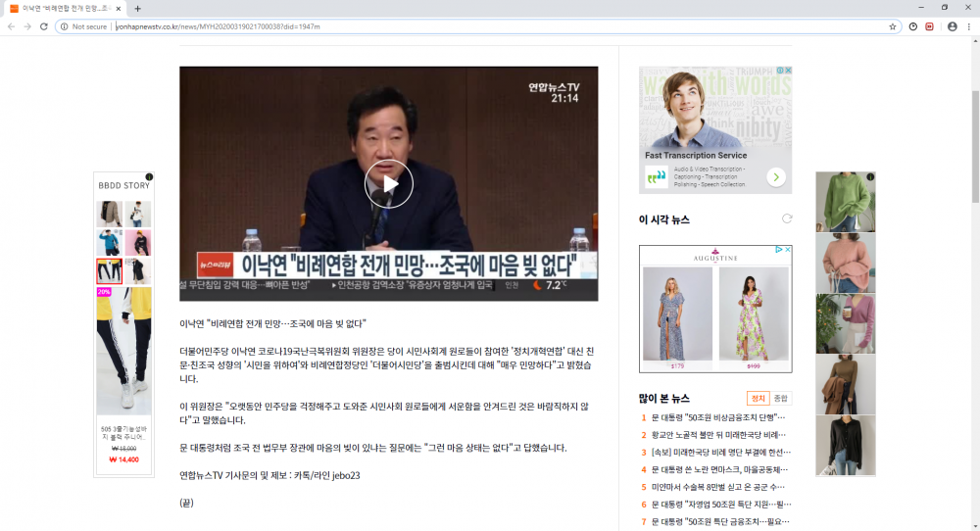Click the 연합뉴스TV 기사문의 및 제보 line
This screenshot has width=980, height=531.
point(269,475)
